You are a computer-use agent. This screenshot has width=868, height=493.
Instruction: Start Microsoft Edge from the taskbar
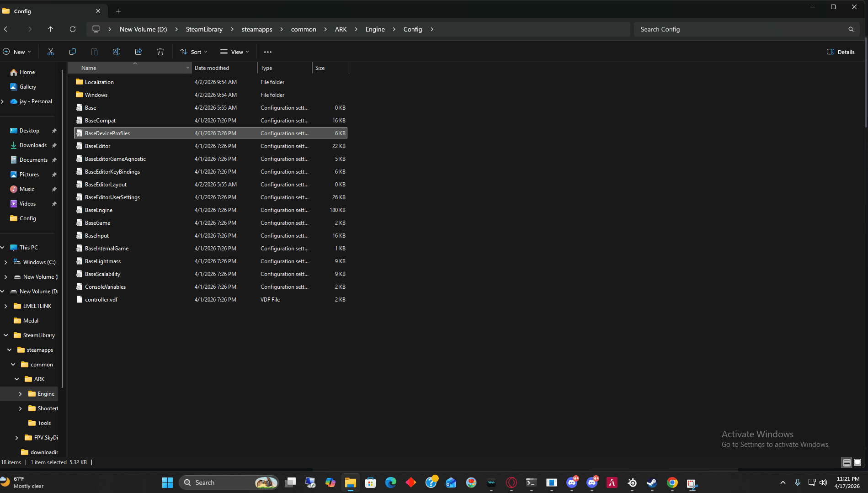[391, 482]
